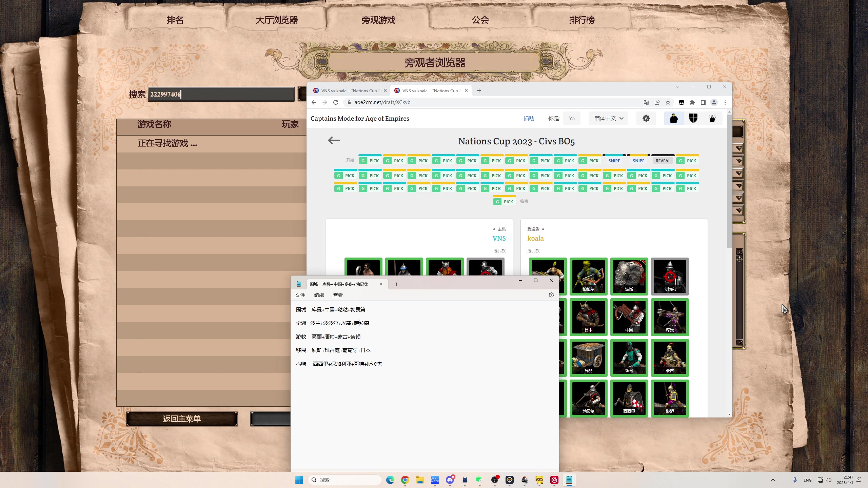Click the Yo name button
Viewport: 868px width, 488px height.
coord(572,118)
